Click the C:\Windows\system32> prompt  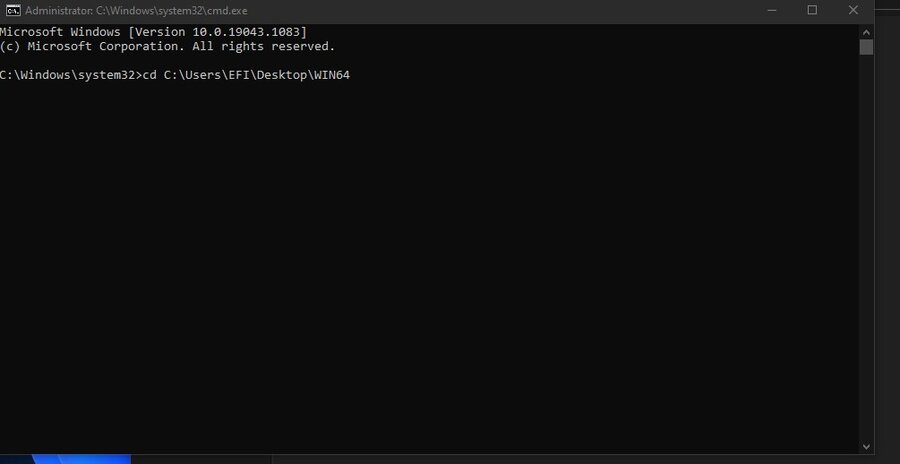(67, 75)
